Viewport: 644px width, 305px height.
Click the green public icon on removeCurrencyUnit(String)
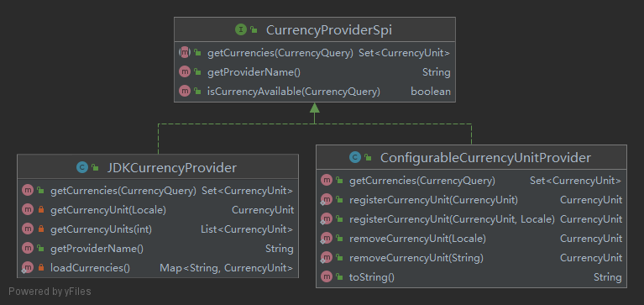339,258
